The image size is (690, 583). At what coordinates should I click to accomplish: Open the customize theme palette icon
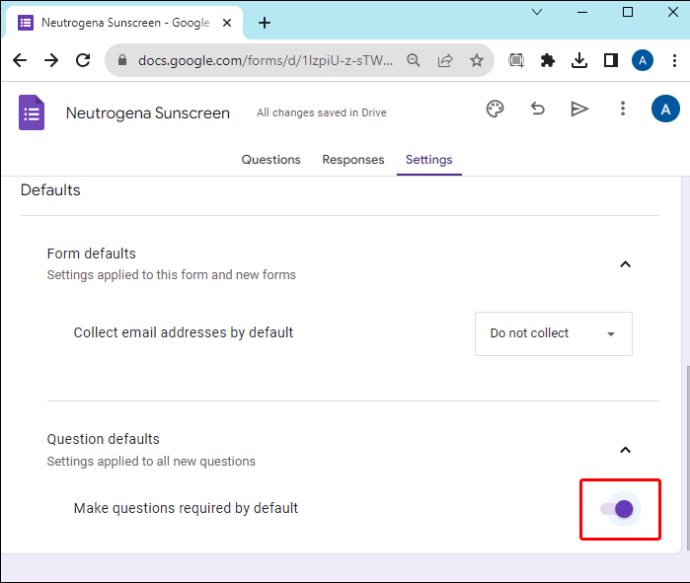(x=495, y=109)
